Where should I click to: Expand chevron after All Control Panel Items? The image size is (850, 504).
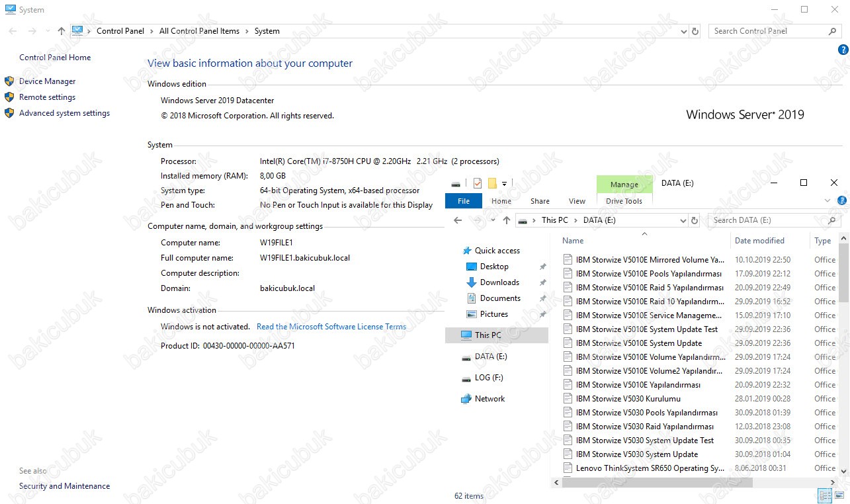[247, 31]
